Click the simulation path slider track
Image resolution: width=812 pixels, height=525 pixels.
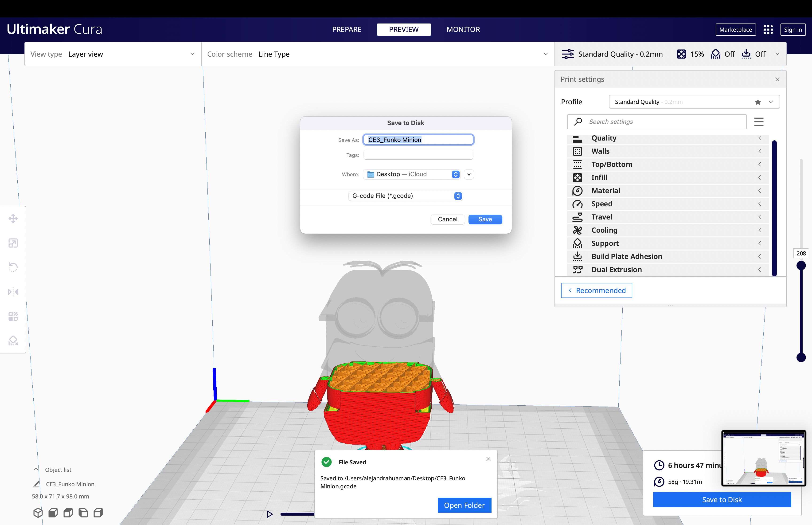coord(297,514)
